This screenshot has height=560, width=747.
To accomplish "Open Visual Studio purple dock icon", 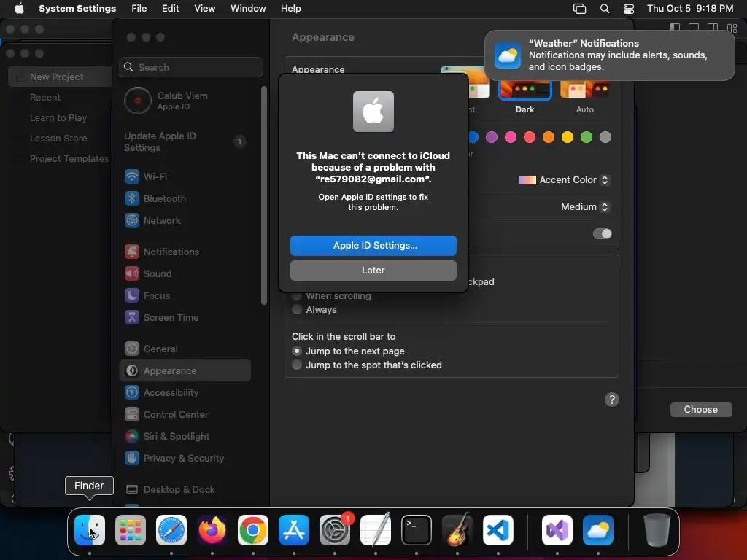I will 557,529.
